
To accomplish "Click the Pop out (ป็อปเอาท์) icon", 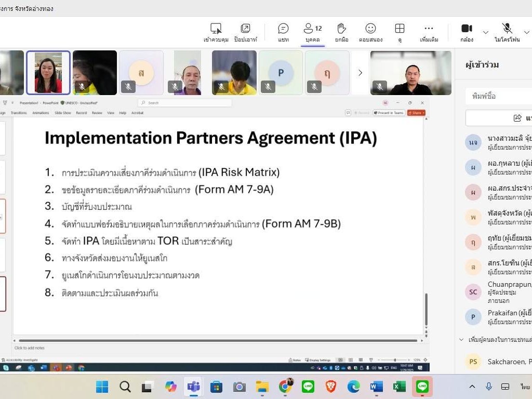I will pyautogui.click(x=245, y=33).
